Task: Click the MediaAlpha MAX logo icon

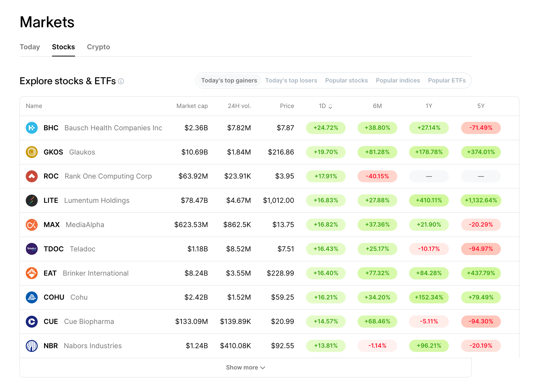Action: click(32, 225)
